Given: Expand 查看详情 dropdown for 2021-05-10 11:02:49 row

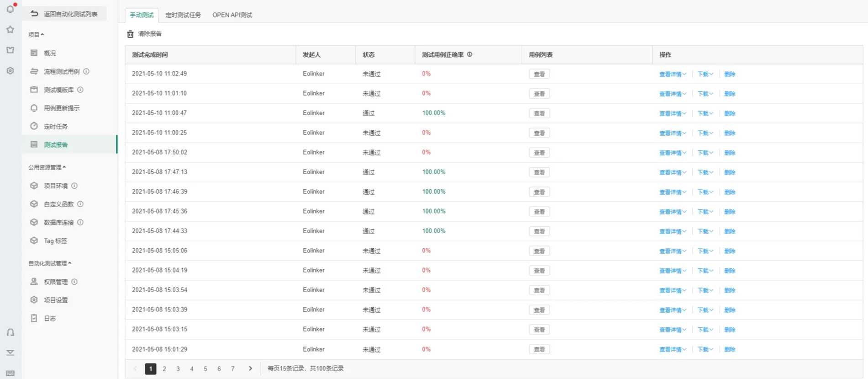Looking at the screenshot, I should pos(673,74).
